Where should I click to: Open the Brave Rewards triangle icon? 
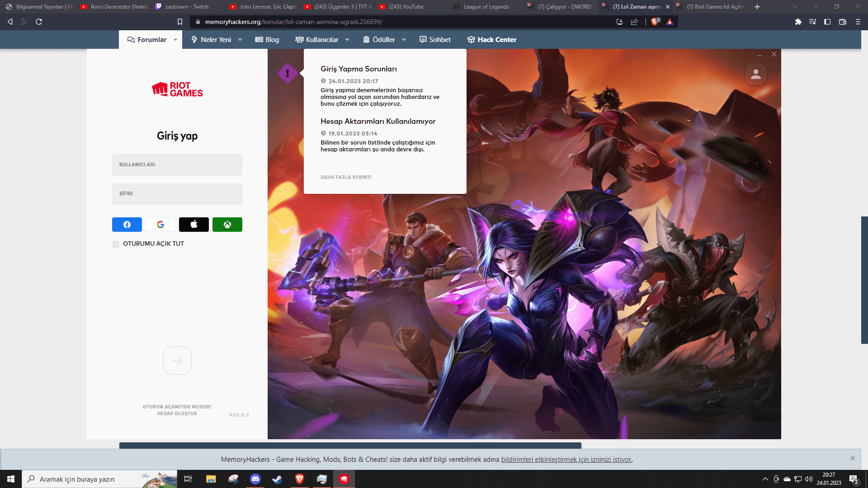click(x=670, y=22)
